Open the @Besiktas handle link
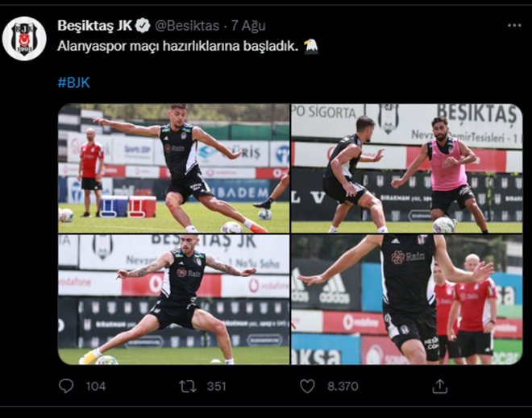 [187, 26]
